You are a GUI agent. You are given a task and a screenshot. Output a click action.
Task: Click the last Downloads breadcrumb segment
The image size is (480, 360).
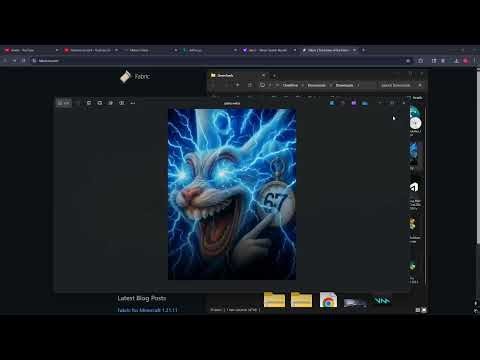[x=344, y=85]
